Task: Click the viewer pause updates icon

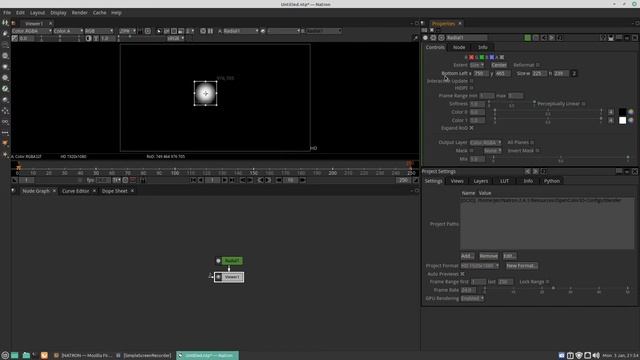Action: tap(210, 31)
